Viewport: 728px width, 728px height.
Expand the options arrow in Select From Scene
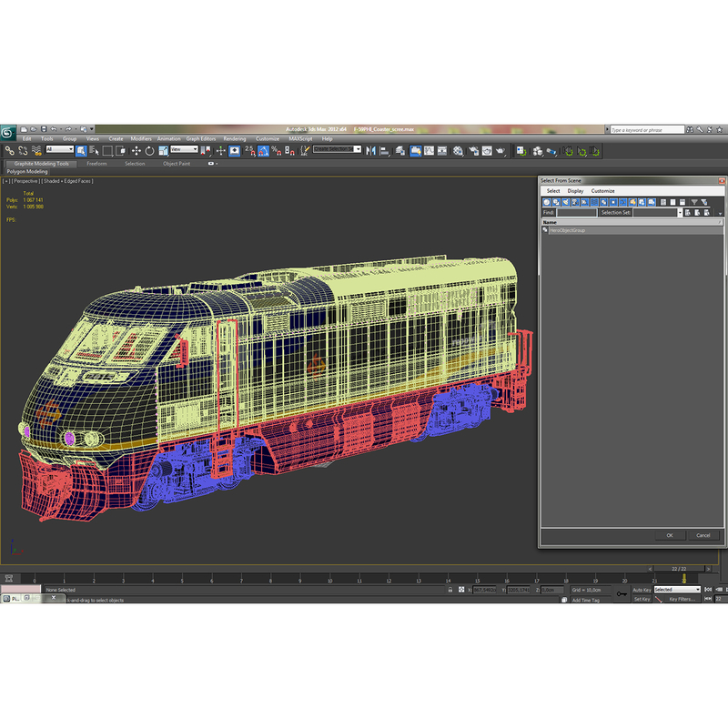click(x=720, y=213)
